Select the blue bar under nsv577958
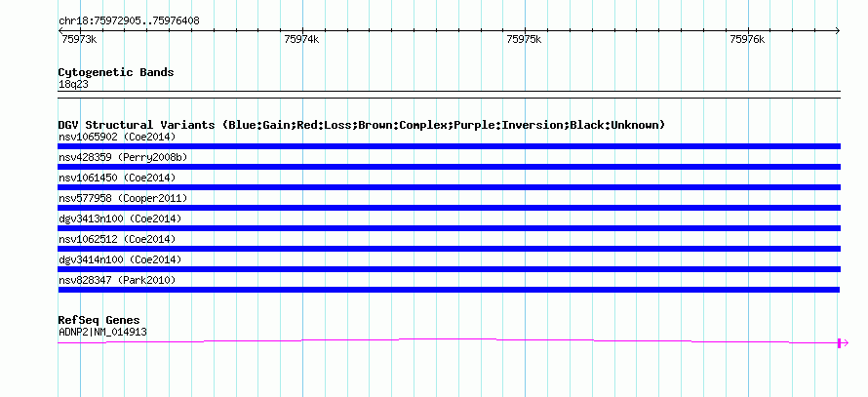This screenshot has height=397, width=868. 449,208
